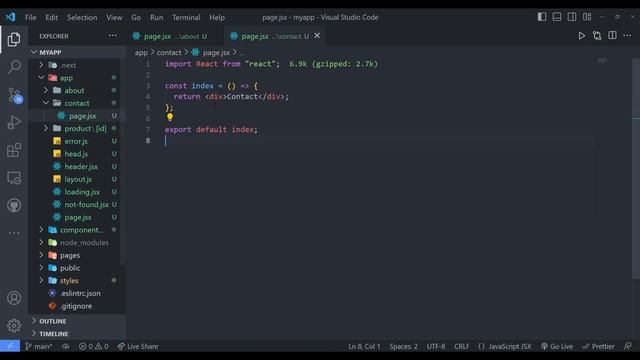Change CRLF end of line sequence
The image size is (640, 360).
tap(462, 346)
